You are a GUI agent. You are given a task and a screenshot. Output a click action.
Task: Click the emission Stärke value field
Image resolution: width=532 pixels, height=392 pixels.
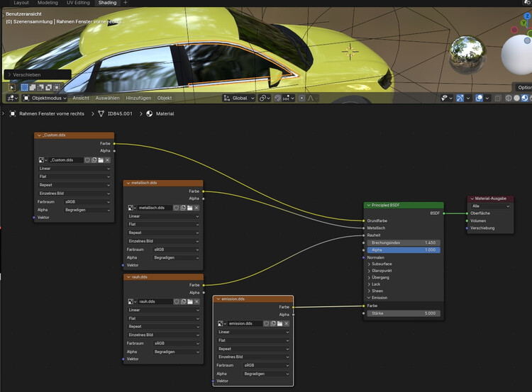click(x=404, y=313)
